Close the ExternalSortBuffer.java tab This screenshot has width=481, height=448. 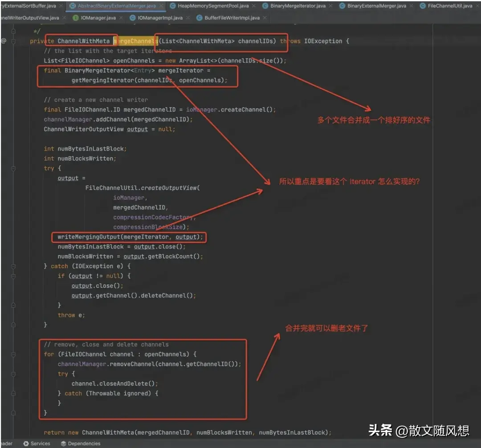(x=61, y=6)
